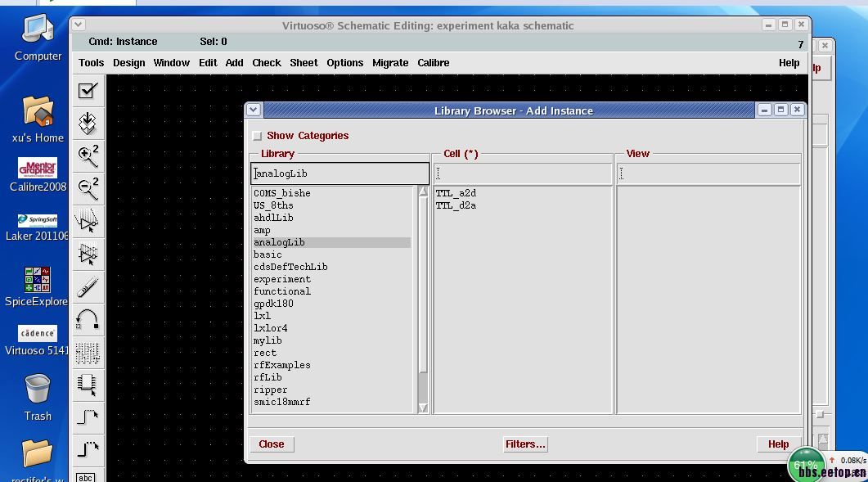The height and width of the screenshot is (482, 868).
Task: Open the Library Browser window menu button
Action: pyautogui.click(x=254, y=110)
